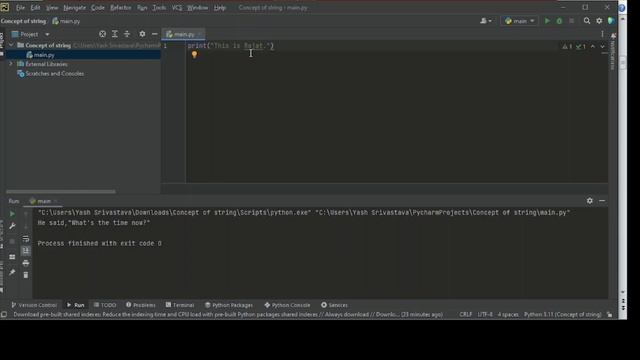Open run configuration via the wrench icon
The image size is (640, 360).
point(12,226)
